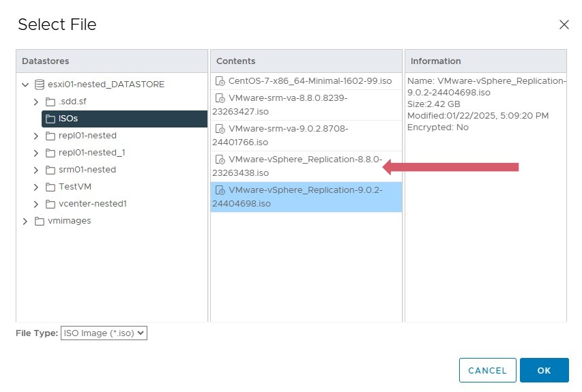Image resolution: width=582 pixels, height=392 pixels.
Task: Expand the repl01-nested_1 folder chevron
Action: click(36, 153)
